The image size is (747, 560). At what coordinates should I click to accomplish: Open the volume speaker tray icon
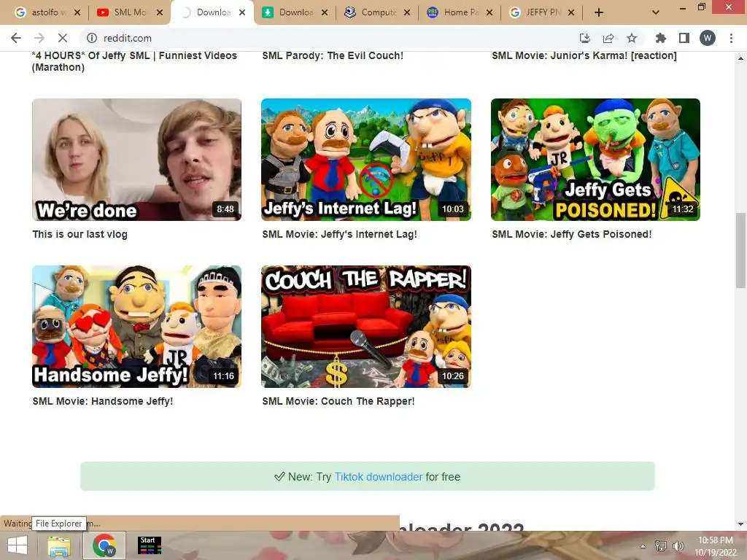point(678,545)
